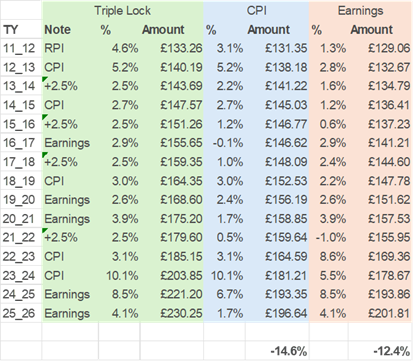Click the comment indicator on 21_22 +2.5% cell
Screen dimensions: 413x361
coord(44,230)
